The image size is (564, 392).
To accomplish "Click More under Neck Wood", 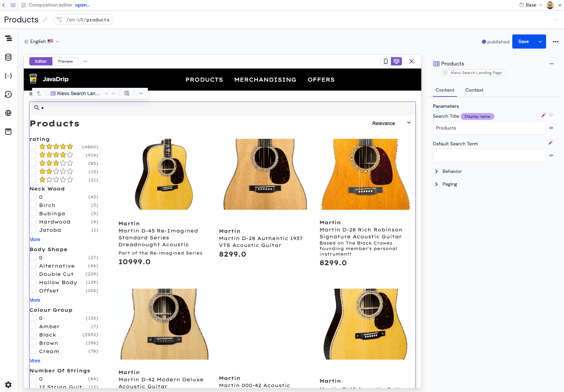I will click(35, 239).
